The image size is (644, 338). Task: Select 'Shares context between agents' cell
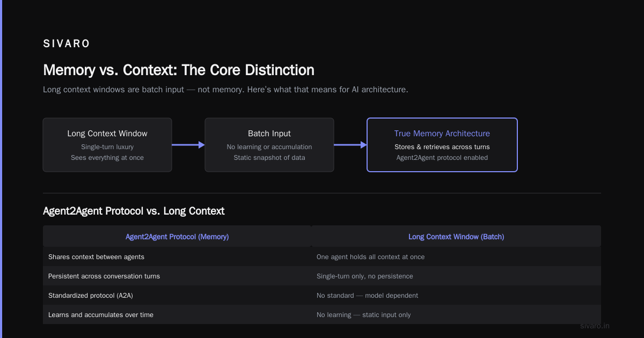point(177,256)
